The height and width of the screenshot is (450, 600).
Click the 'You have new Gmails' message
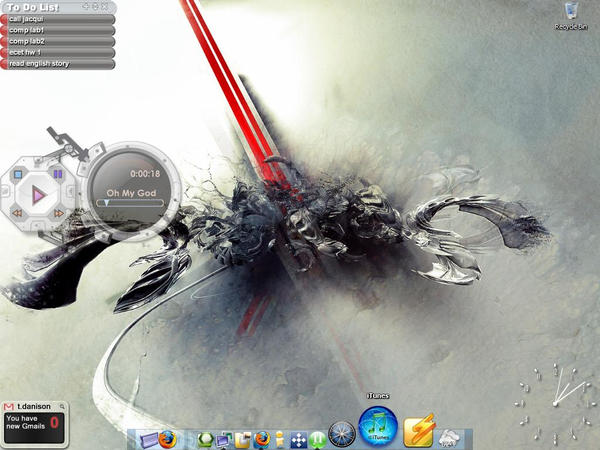tap(26, 422)
